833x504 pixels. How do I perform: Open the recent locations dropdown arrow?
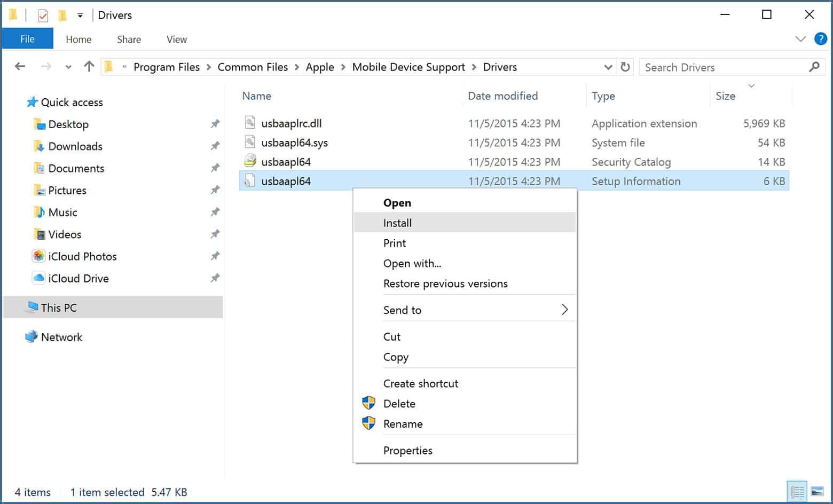[68, 67]
